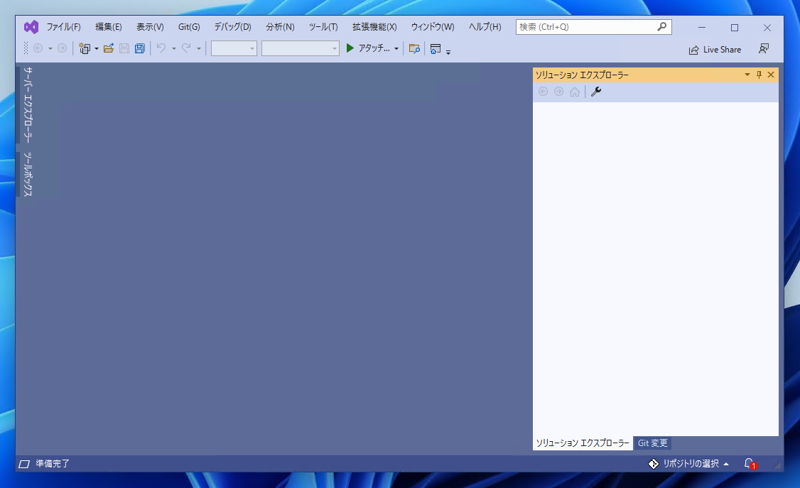The height and width of the screenshot is (488, 800).
Task: Open the Git(G) menu
Action: click(189, 27)
